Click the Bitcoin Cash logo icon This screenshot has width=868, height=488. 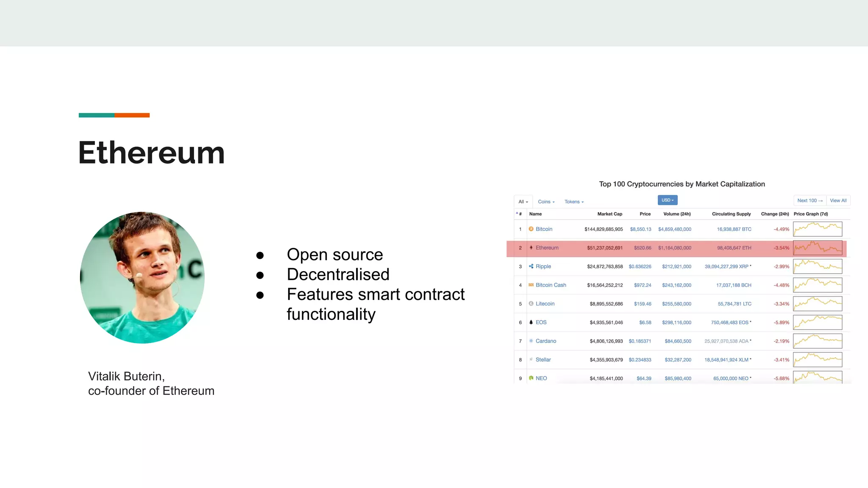click(531, 285)
